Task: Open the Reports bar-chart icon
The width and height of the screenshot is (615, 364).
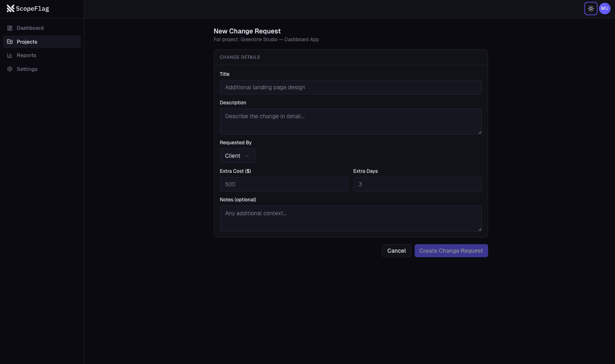Action: [x=10, y=55]
